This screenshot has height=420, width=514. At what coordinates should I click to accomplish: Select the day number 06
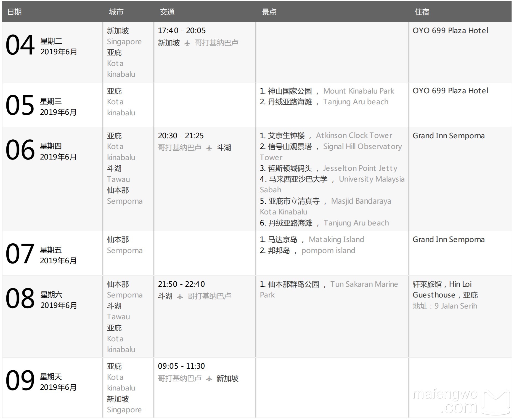[x=20, y=150]
